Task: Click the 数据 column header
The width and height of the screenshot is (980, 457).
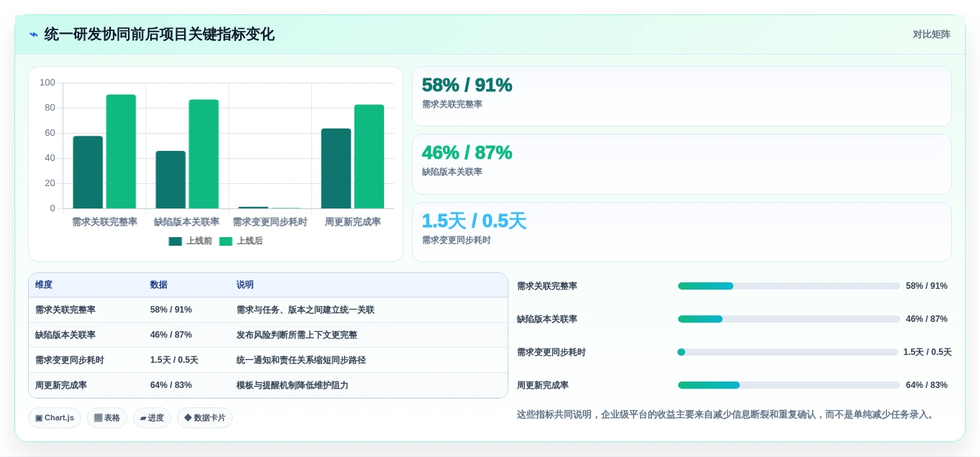Action: (x=159, y=285)
